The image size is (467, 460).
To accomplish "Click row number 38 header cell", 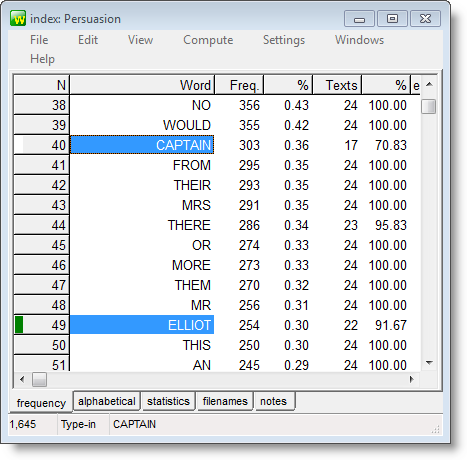I will pos(41,105).
